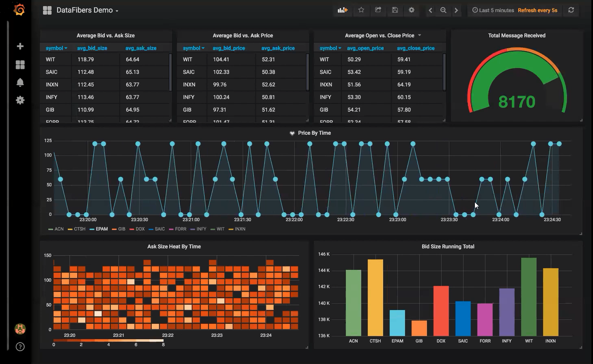Screen dimensions: 593x364
Task: Zoom out the time range
Action: pyautogui.click(x=443, y=10)
